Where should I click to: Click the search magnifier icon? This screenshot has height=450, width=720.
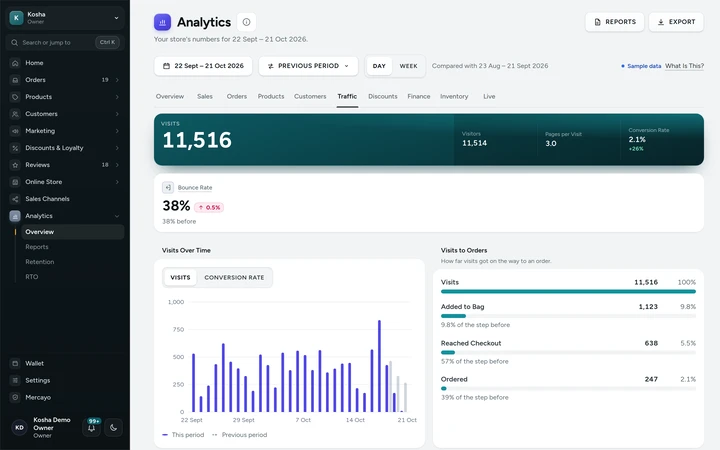[15, 43]
